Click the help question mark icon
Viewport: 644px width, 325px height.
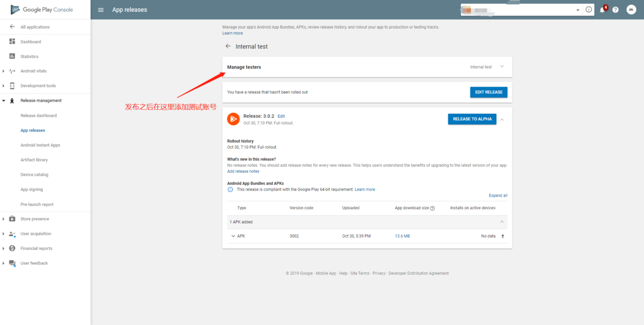pos(615,9)
